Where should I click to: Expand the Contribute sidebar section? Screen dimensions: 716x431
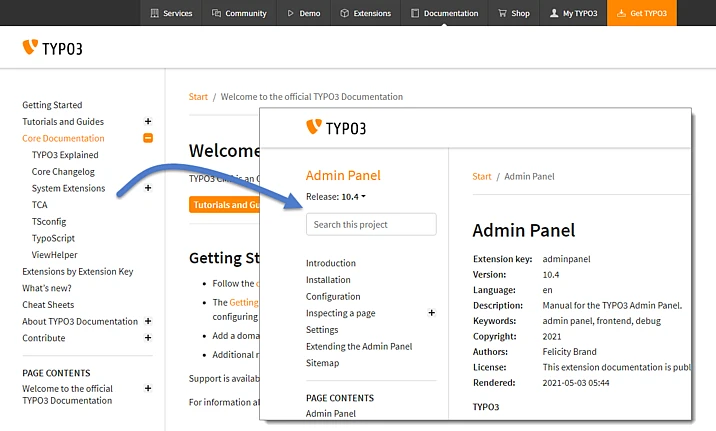point(148,338)
